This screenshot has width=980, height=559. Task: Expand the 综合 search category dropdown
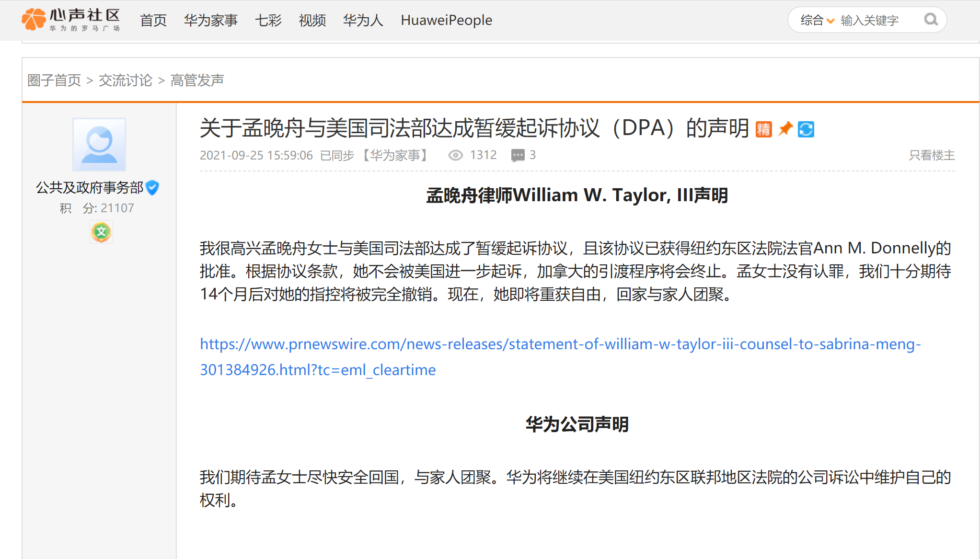[x=817, y=20]
